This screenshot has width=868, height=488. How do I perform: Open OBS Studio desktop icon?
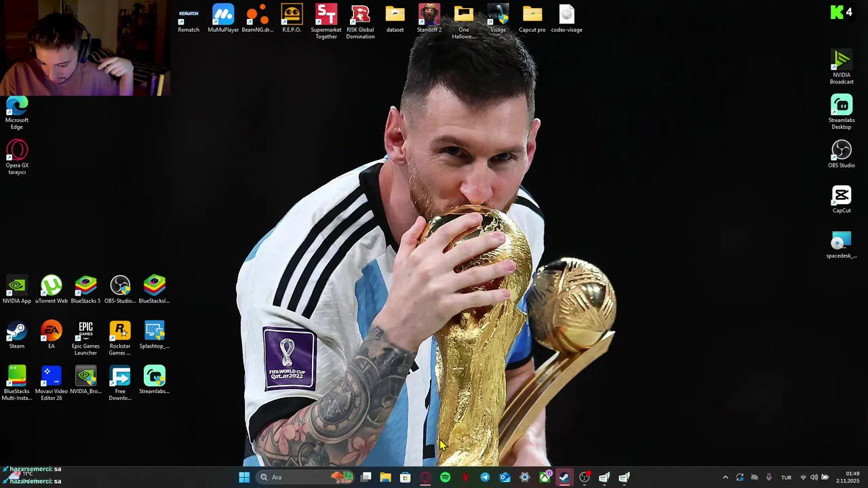[842, 154]
